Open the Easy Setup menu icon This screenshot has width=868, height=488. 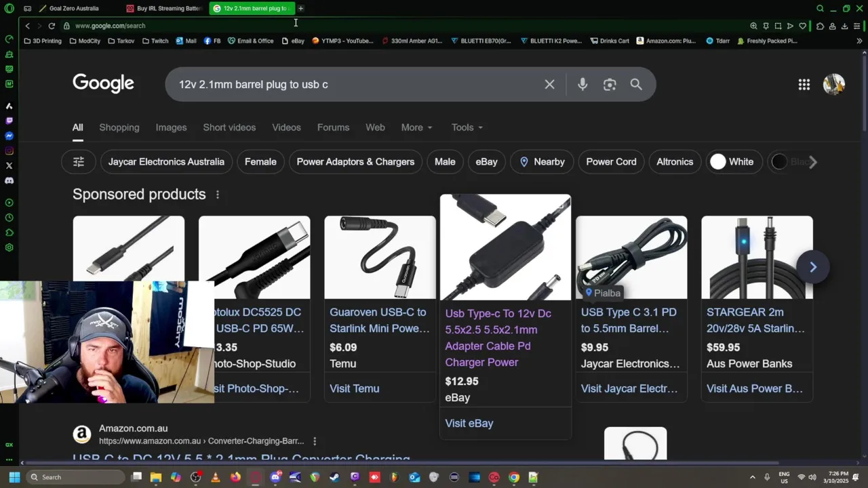(858, 26)
